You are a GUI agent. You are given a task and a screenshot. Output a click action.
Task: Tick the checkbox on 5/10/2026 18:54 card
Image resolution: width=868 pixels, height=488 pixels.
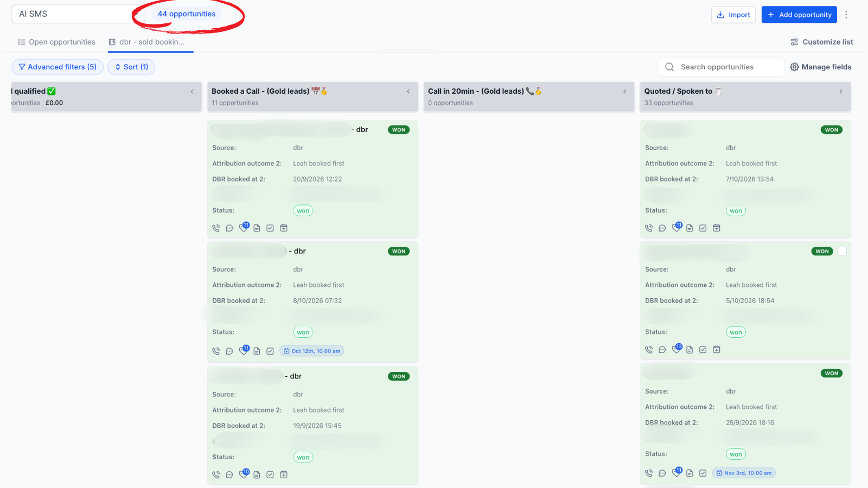pos(842,252)
